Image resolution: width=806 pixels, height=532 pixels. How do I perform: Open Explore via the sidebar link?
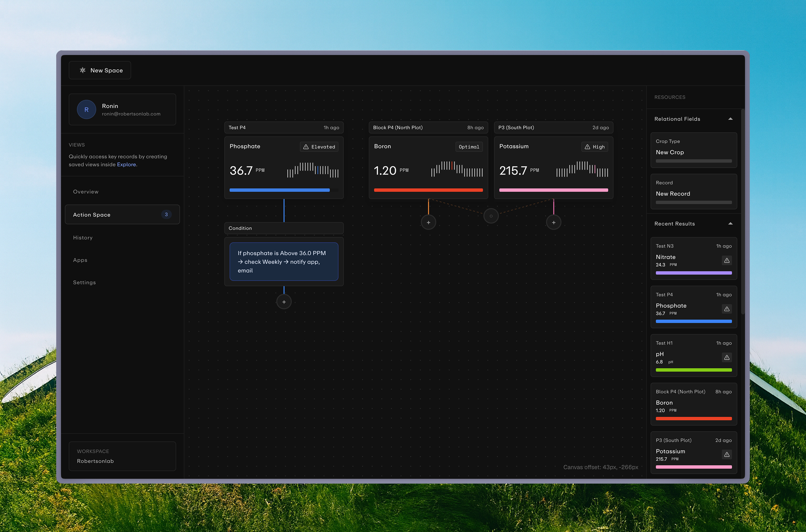pos(126,164)
